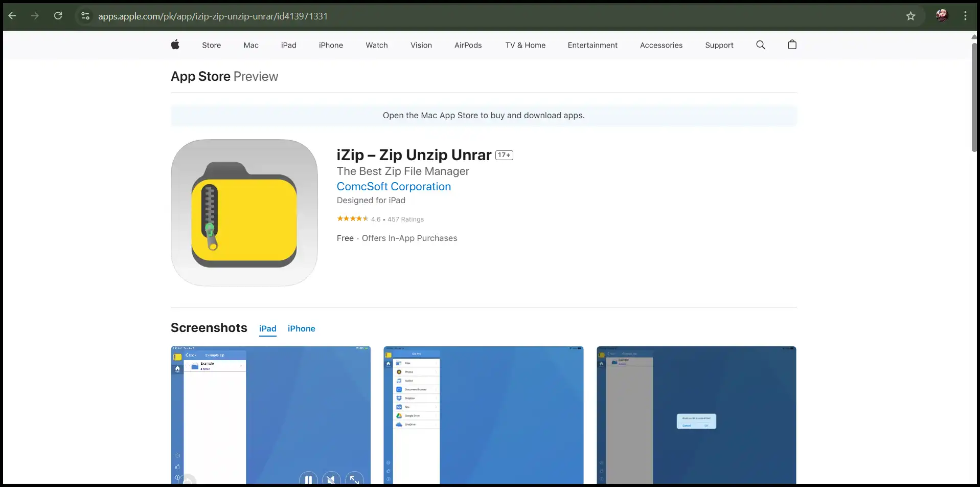This screenshot has height=487, width=980.
Task: Unmute the first screenshot video
Action: [x=331, y=479]
